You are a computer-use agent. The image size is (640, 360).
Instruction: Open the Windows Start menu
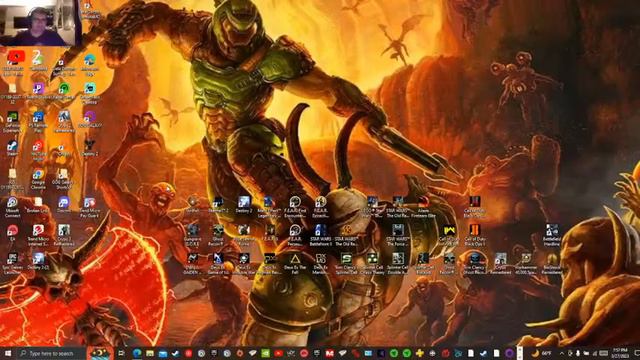[7, 353]
